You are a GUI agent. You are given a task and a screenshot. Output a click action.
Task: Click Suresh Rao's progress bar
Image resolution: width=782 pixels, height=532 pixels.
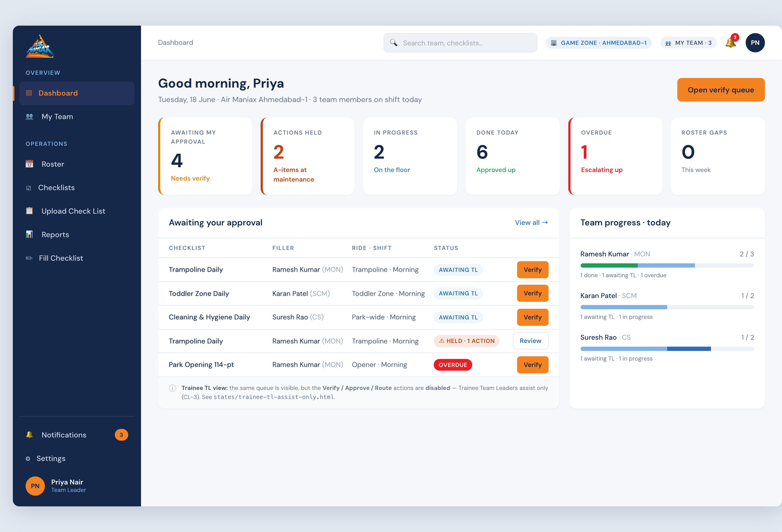[667, 349]
